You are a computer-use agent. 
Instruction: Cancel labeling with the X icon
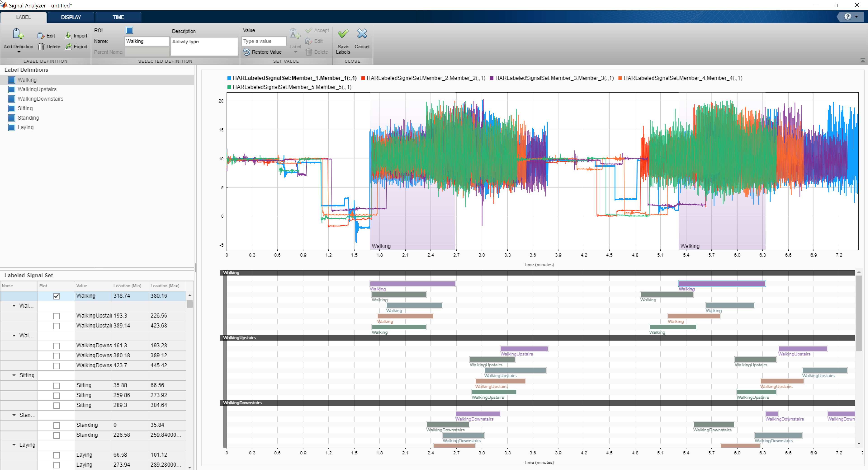(362, 34)
